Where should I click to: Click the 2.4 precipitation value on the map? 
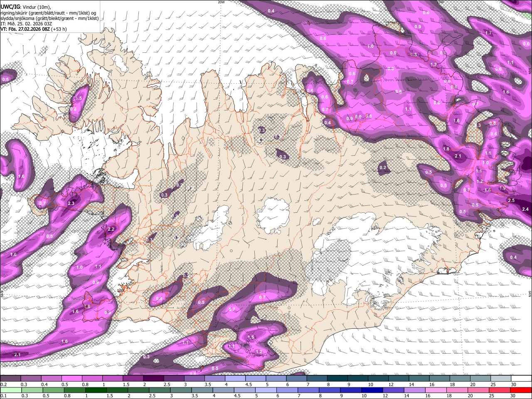coord(525,209)
